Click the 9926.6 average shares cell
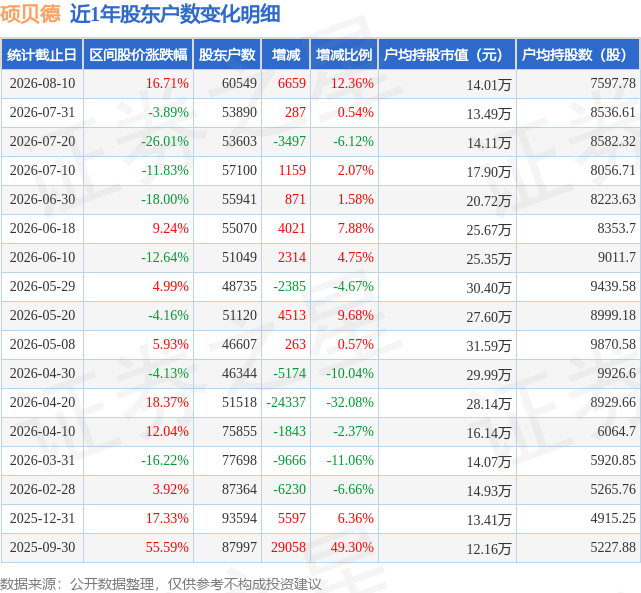641x593 pixels. coord(616,373)
